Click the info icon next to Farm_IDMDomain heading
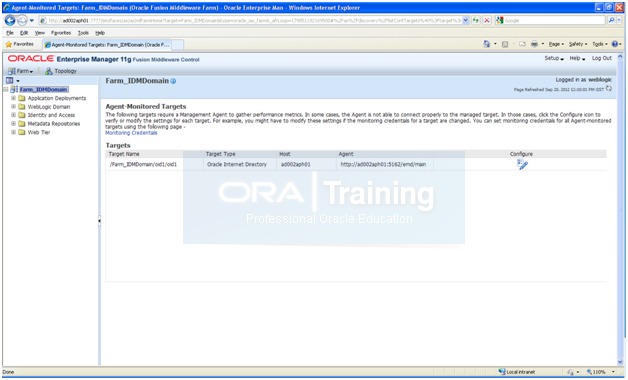This screenshot has width=628, height=380. click(x=173, y=81)
